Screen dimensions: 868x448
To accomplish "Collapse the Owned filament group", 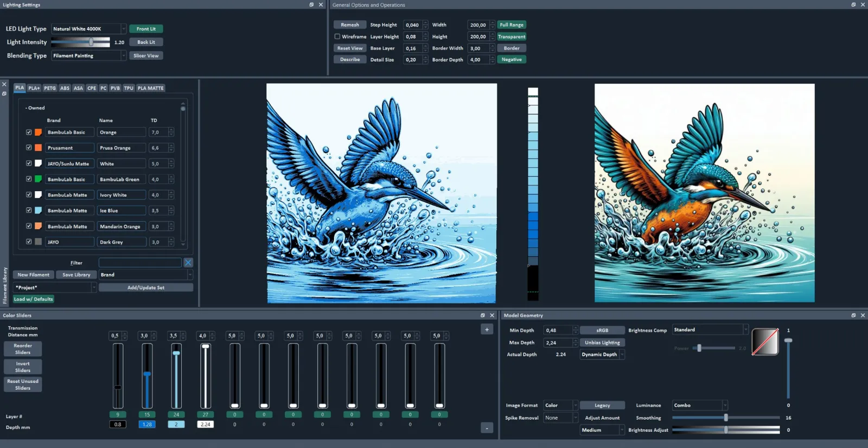I will coord(35,108).
